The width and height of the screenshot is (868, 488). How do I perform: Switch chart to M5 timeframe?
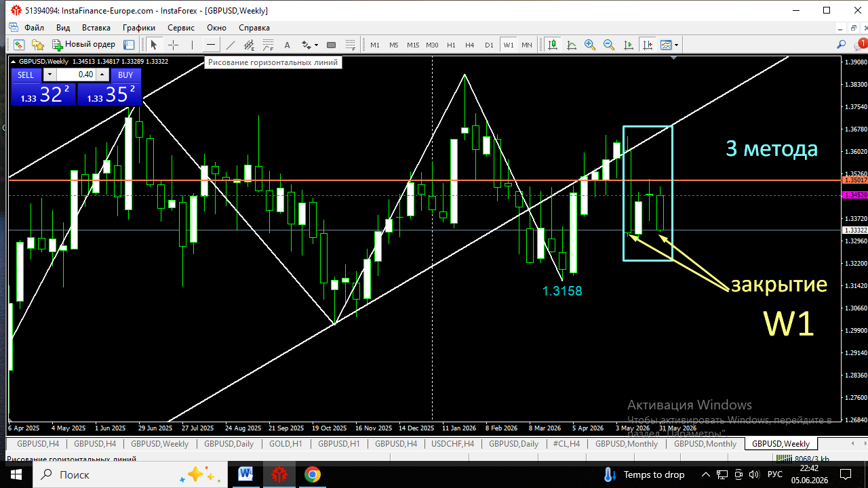(394, 45)
